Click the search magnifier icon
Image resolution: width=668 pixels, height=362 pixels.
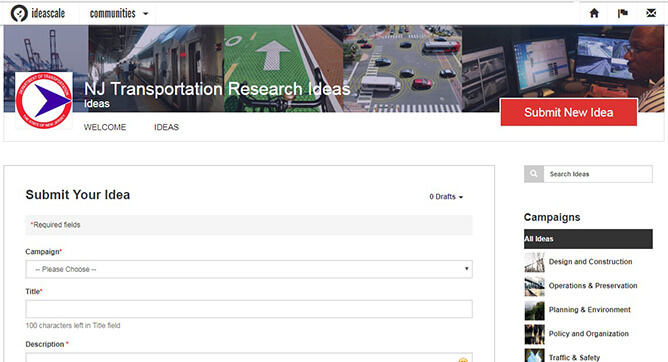click(534, 174)
